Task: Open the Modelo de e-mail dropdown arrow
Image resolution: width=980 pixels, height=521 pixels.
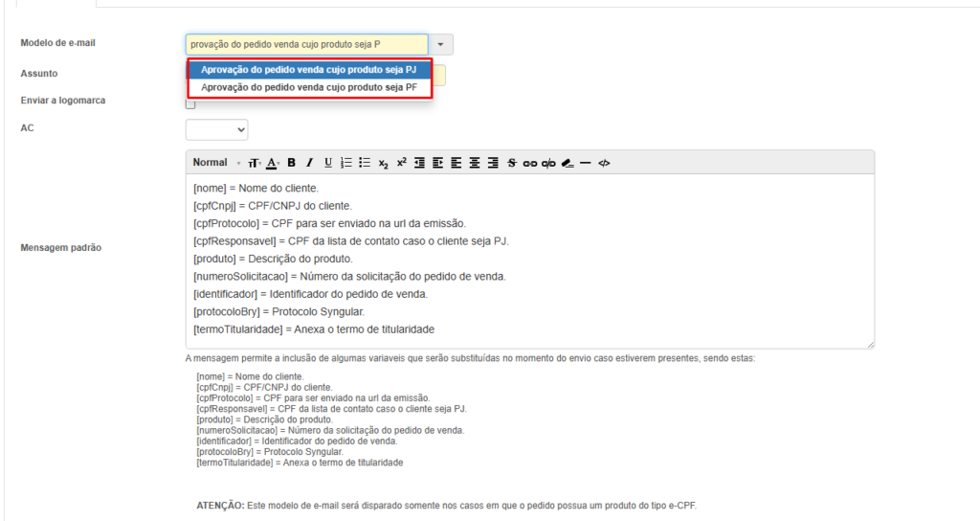Action: tap(440, 44)
